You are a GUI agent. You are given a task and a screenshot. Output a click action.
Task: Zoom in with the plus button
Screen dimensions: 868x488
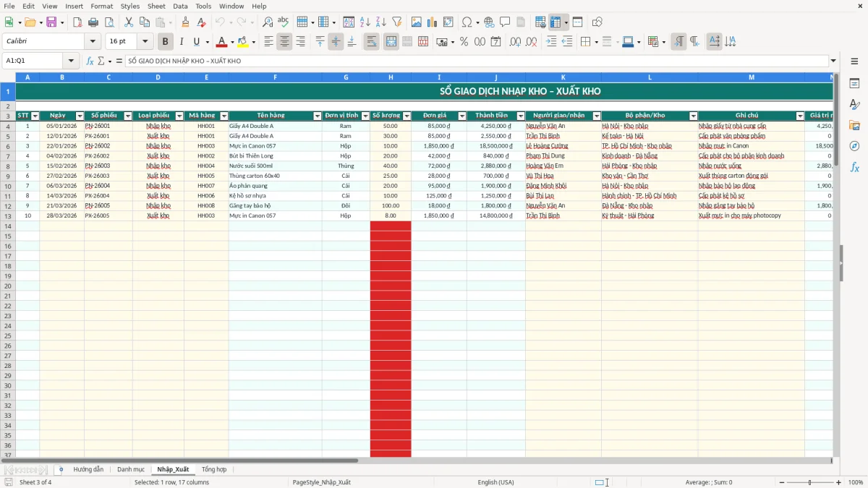coord(839,482)
